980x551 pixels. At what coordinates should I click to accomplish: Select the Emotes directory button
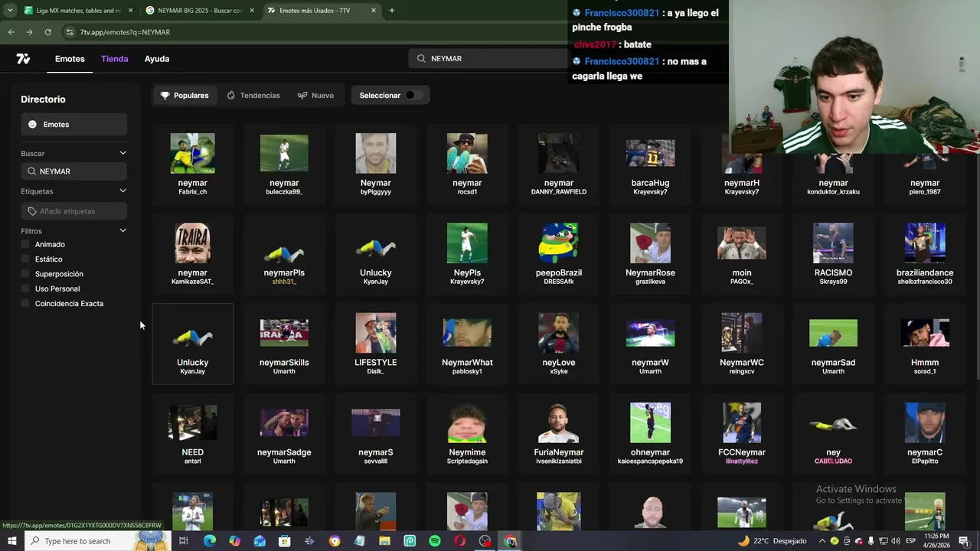tap(73, 124)
